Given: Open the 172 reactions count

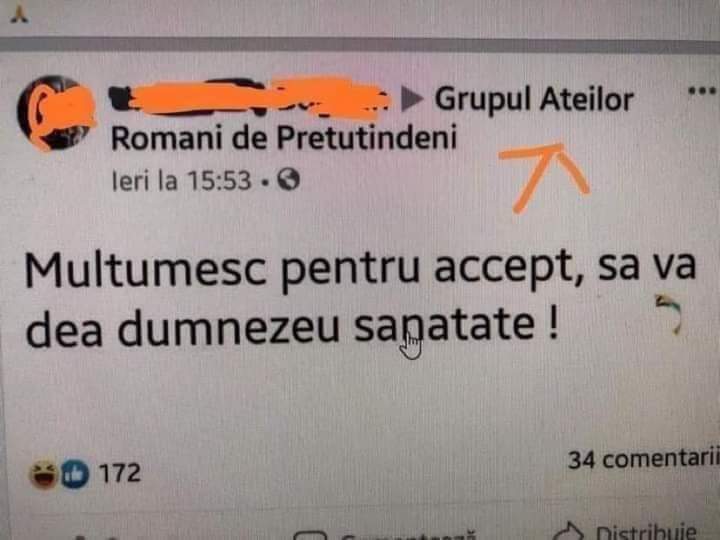Looking at the screenshot, I should click(x=120, y=473).
